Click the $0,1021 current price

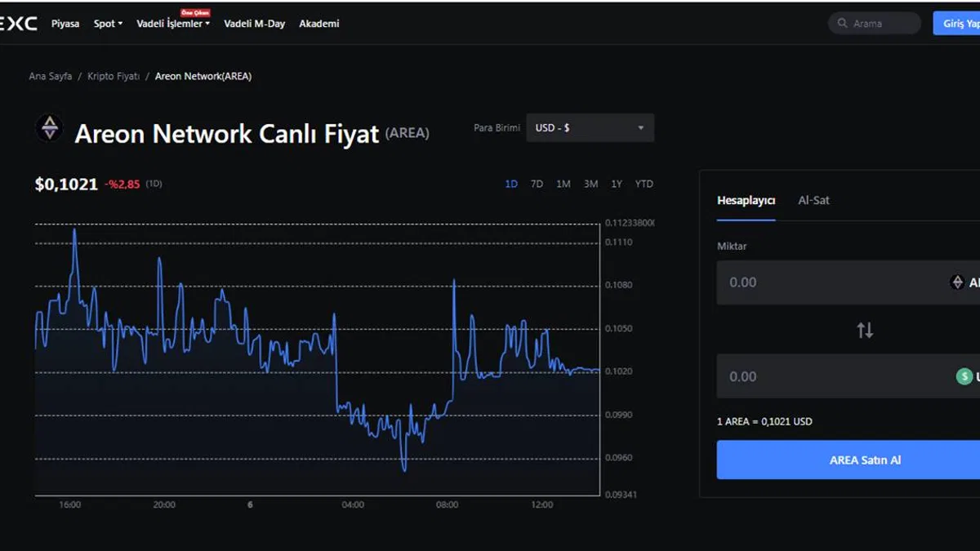(66, 184)
